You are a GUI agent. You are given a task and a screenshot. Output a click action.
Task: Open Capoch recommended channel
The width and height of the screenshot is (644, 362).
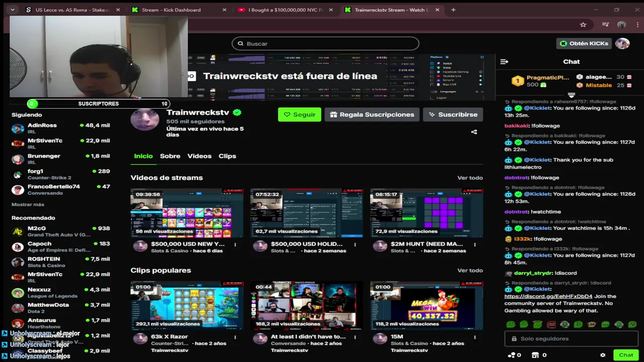61,247
